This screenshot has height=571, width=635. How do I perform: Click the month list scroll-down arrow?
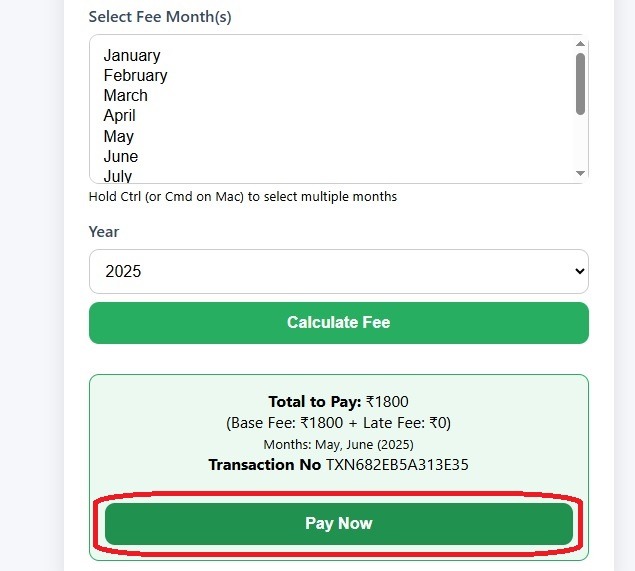[580, 173]
